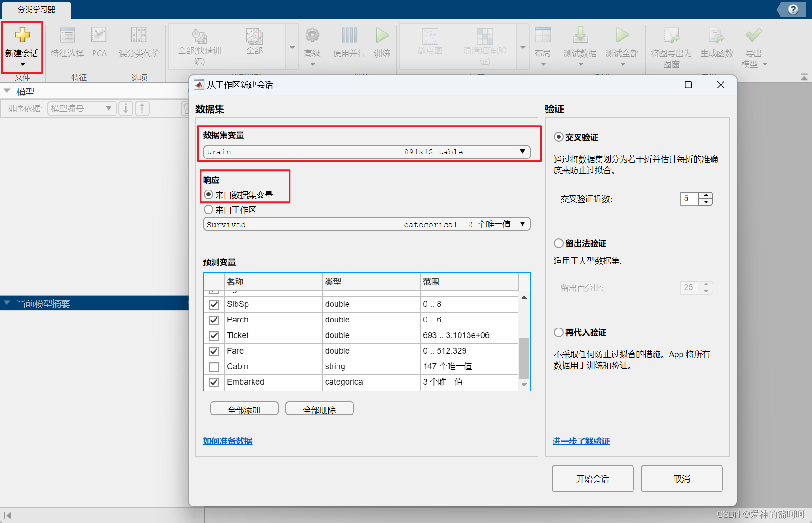The height and width of the screenshot is (523, 812).
Task: Click the 交叉验证折数 value field
Action: click(x=690, y=198)
